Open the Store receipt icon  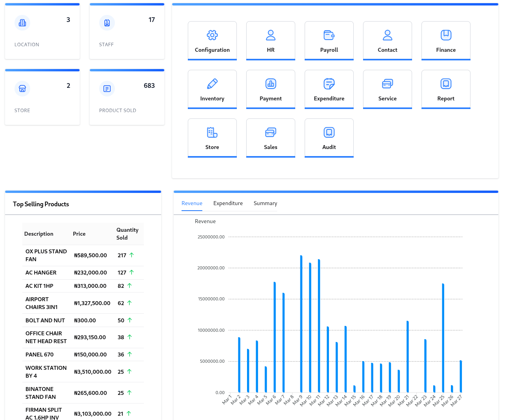click(x=212, y=133)
